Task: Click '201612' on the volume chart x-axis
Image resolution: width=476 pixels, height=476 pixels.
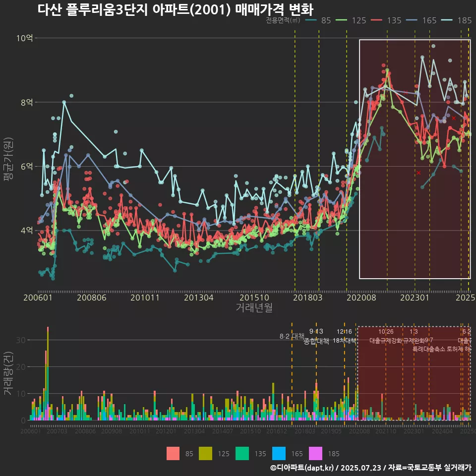Action: click(x=277, y=431)
